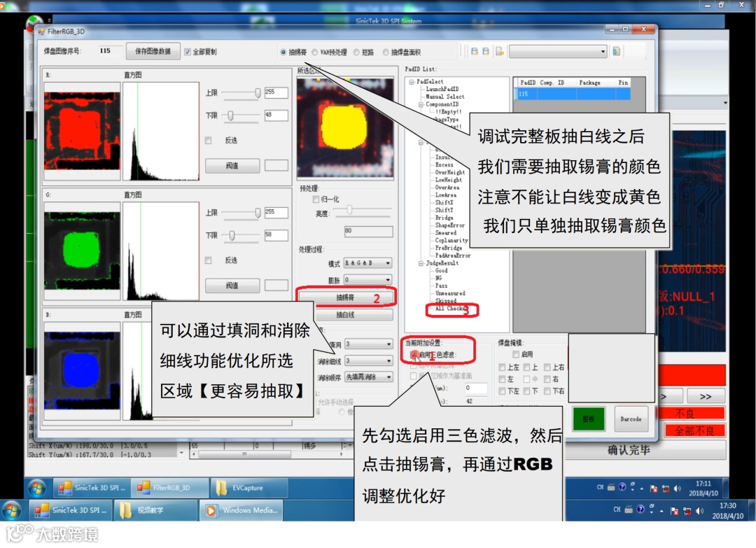Toggle 反选 checkbox in R channel

tap(209, 140)
